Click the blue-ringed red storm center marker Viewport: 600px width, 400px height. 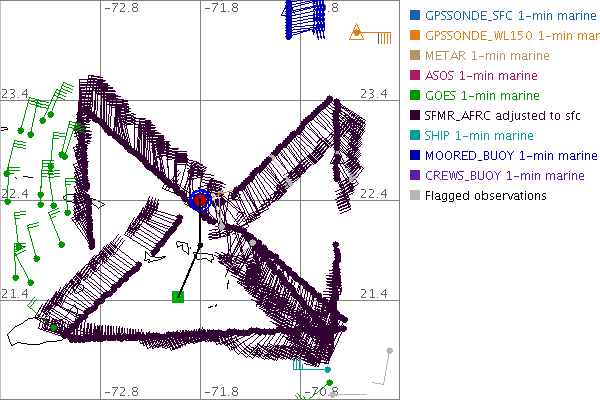click(x=200, y=200)
